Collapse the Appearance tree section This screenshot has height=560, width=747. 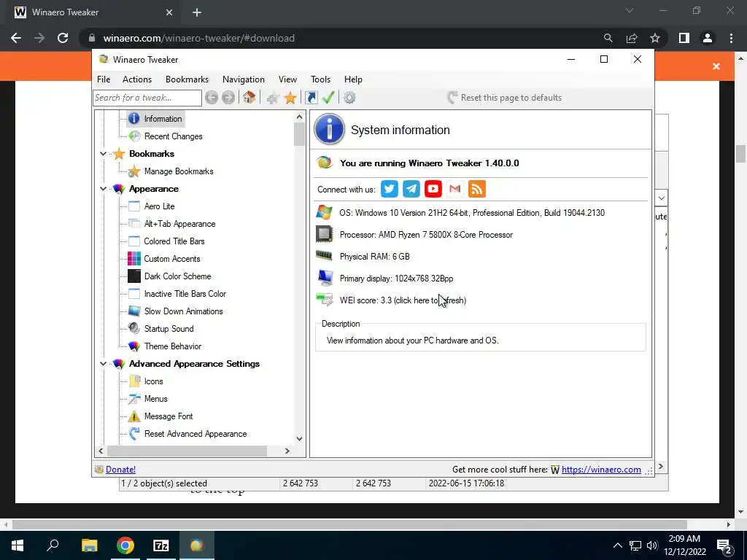point(103,189)
